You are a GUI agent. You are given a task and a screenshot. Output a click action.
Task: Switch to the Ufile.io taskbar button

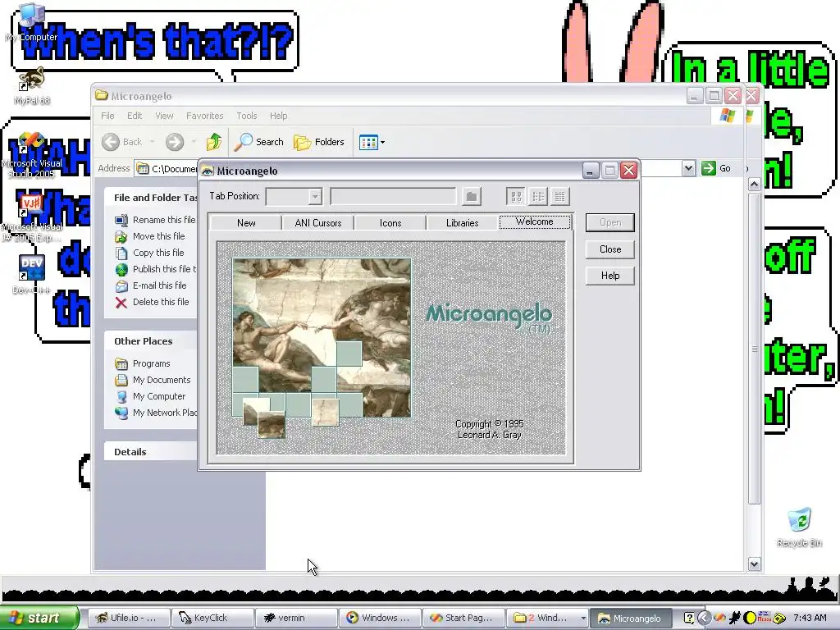pos(129,618)
